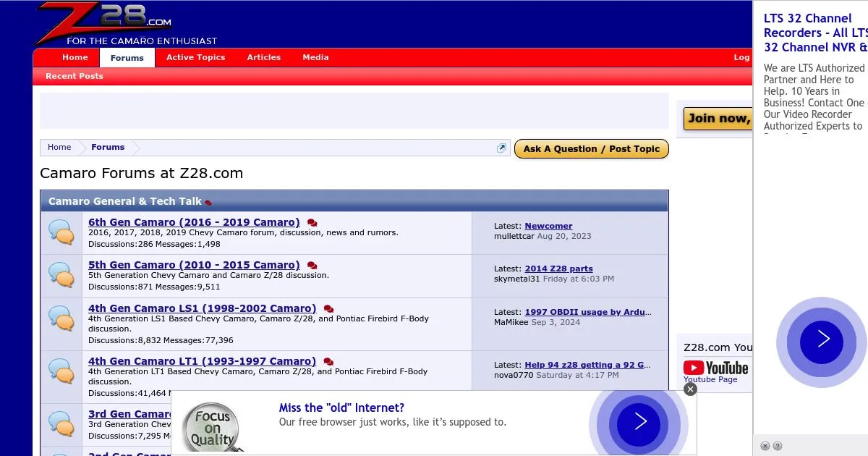
Task: Click red chat icon beside 4th Gen LS1 title
Action: pyautogui.click(x=328, y=309)
